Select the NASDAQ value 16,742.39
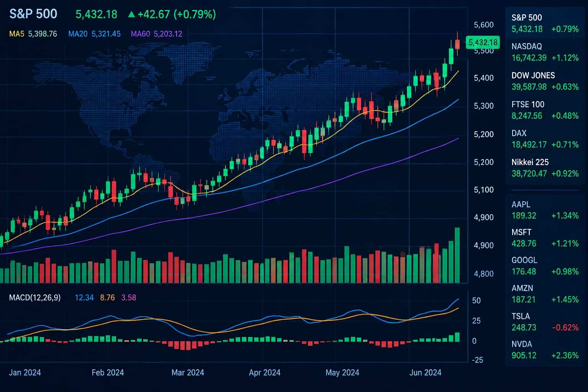Image resolution: width=588 pixels, height=392 pixels. (529, 58)
